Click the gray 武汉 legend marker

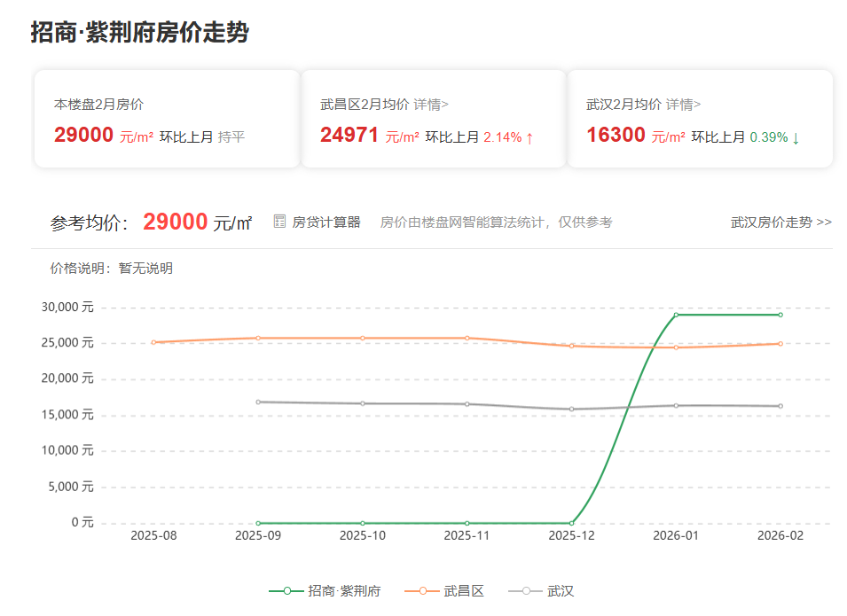(526, 590)
